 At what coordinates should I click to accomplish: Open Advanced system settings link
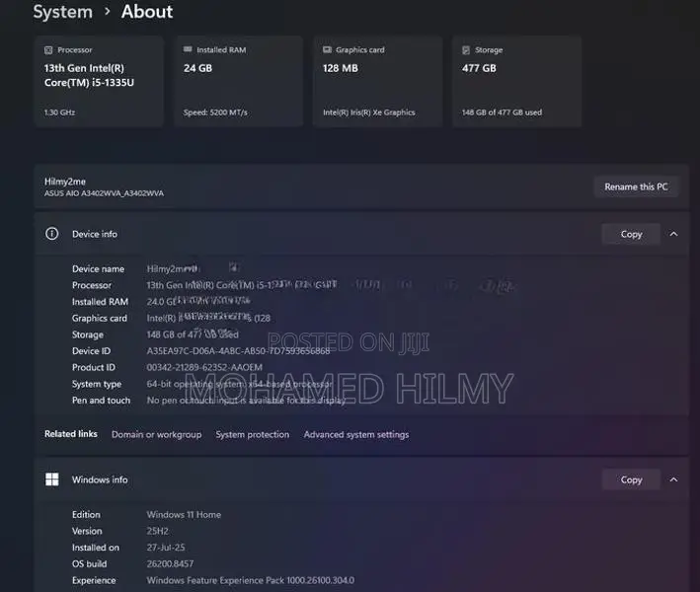[x=356, y=434]
